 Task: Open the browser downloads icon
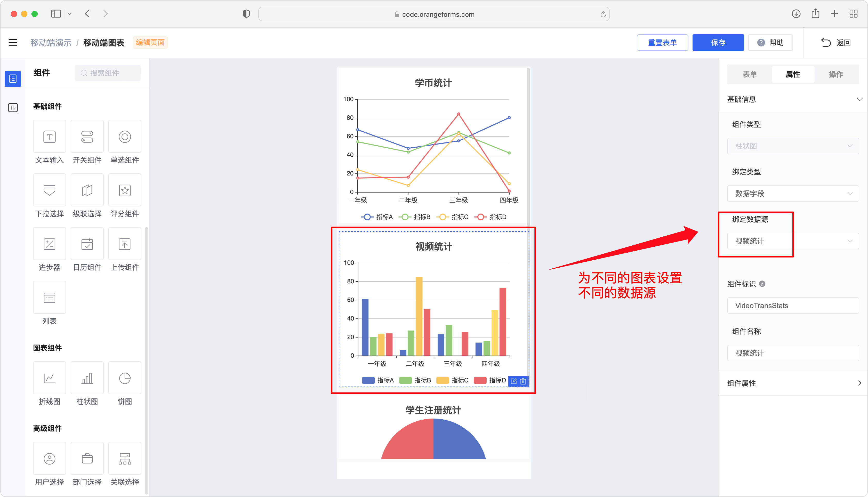[x=796, y=14]
